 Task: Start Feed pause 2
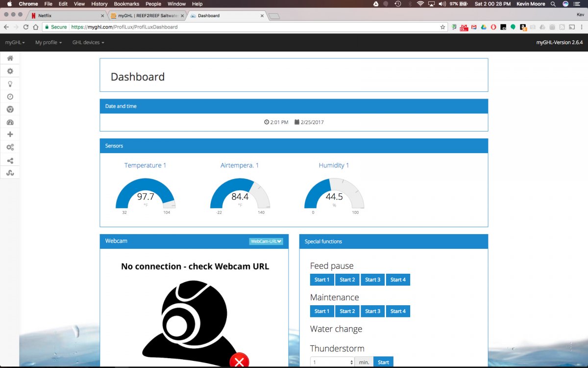coord(347,280)
